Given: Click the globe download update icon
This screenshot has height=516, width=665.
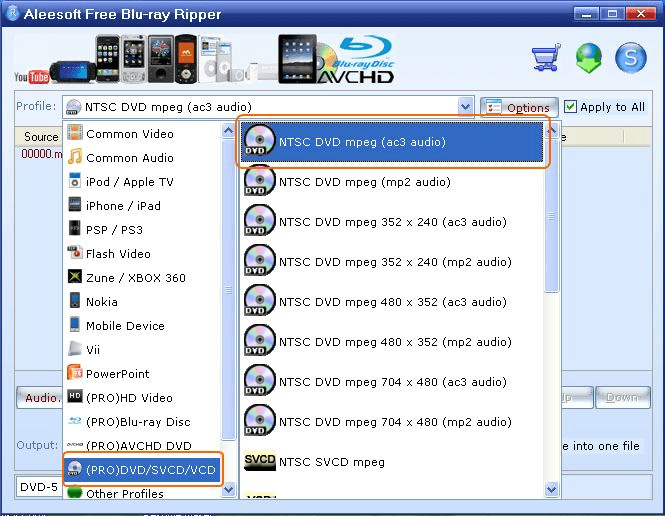Looking at the screenshot, I should click(x=588, y=58).
